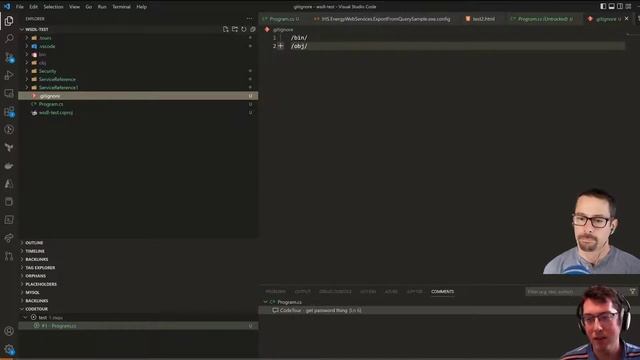This screenshot has height=360, width=640.
Task: Open the Selection menu
Action: click(53, 7)
